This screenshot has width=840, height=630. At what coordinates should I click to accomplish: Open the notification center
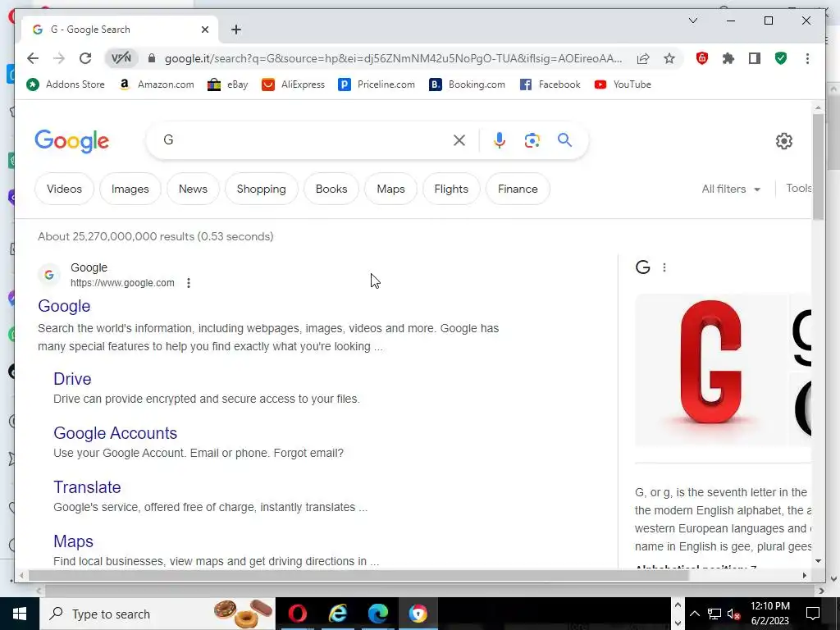click(813, 614)
